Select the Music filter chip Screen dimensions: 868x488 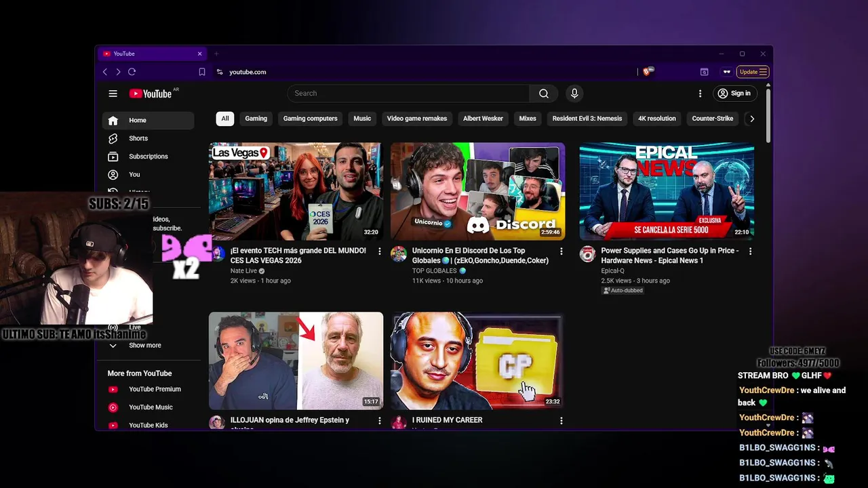[x=362, y=119]
